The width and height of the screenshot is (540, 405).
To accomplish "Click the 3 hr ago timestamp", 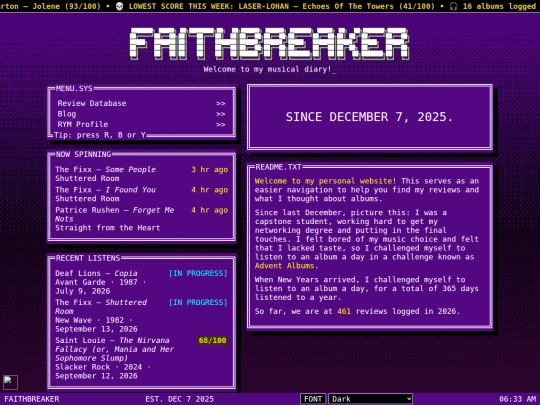I will 209,169.
